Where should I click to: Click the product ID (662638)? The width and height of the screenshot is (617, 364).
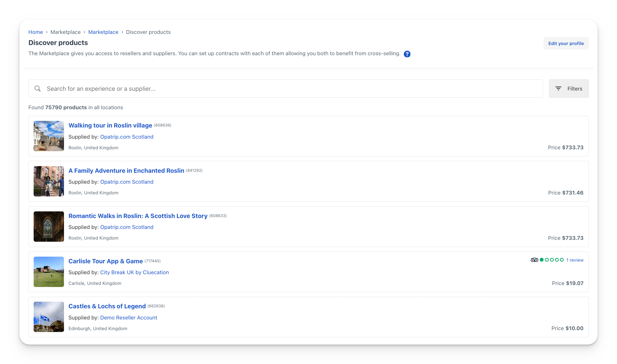click(x=156, y=306)
